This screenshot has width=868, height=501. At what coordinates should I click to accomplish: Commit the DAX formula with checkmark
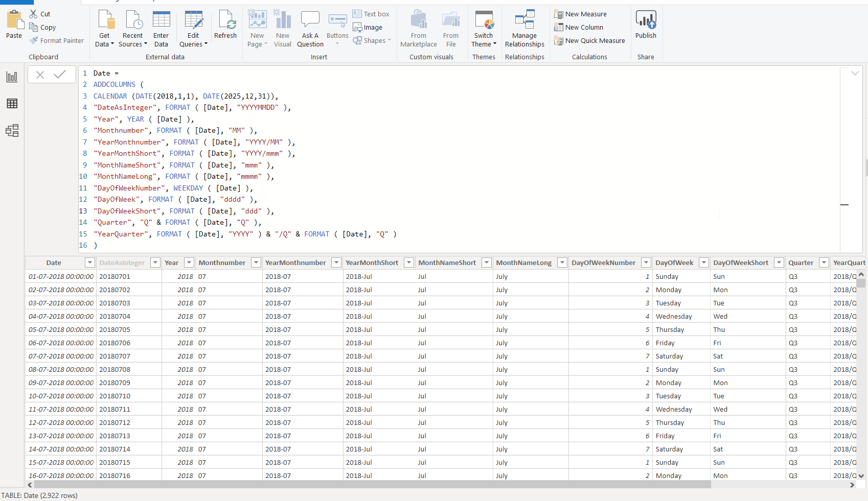pos(60,75)
